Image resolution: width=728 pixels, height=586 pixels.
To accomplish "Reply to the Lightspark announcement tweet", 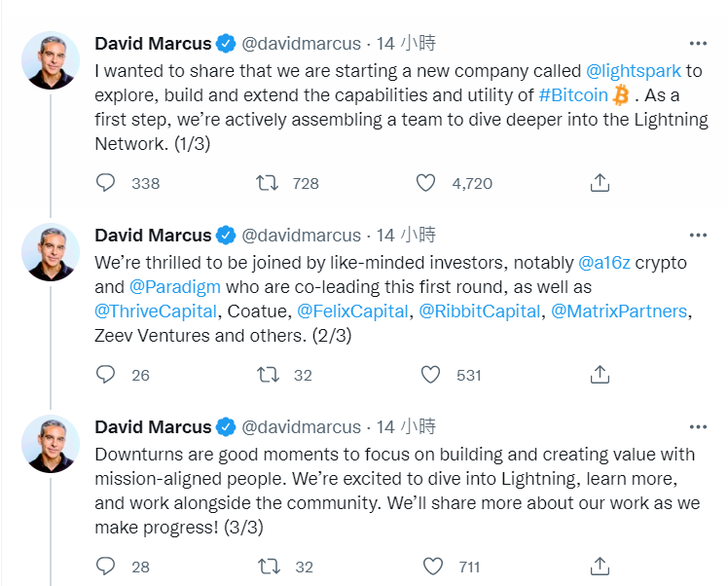I will pos(106,182).
